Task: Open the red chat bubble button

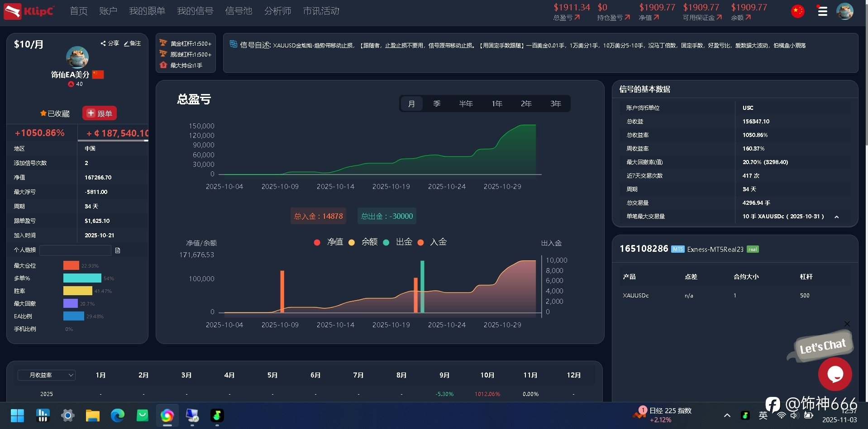Action: [x=835, y=374]
